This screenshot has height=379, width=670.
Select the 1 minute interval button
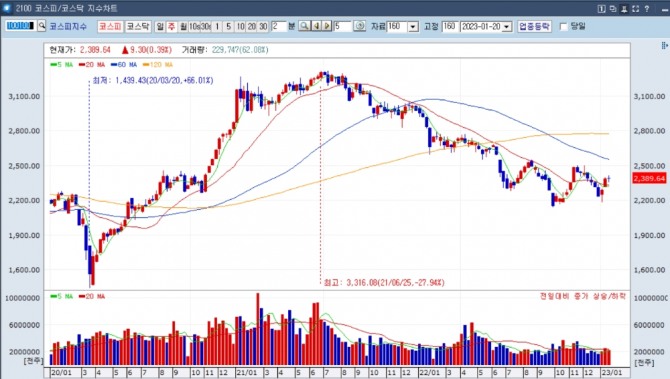coord(217,26)
